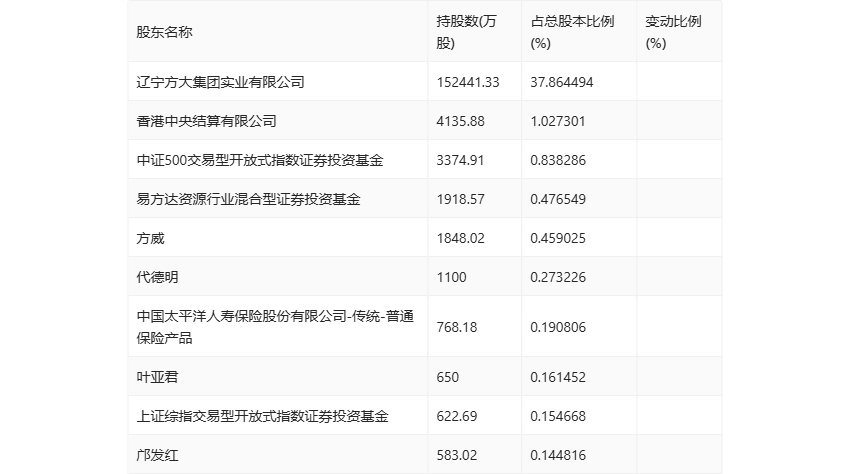Select the percentage 0.459025
This screenshot has height=474, width=850.
point(558,238)
